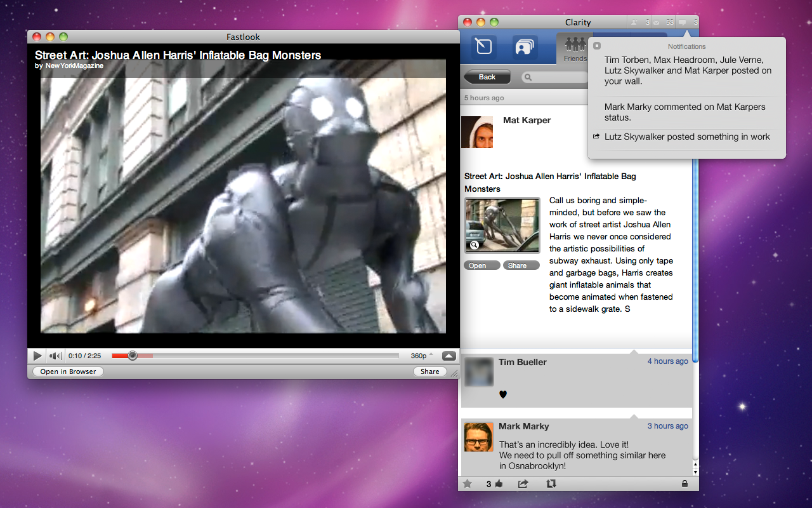Viewport: 812px width, 508px height.
Task: Like the post with thumbs-up icon
Action: (x=499, y=484)
